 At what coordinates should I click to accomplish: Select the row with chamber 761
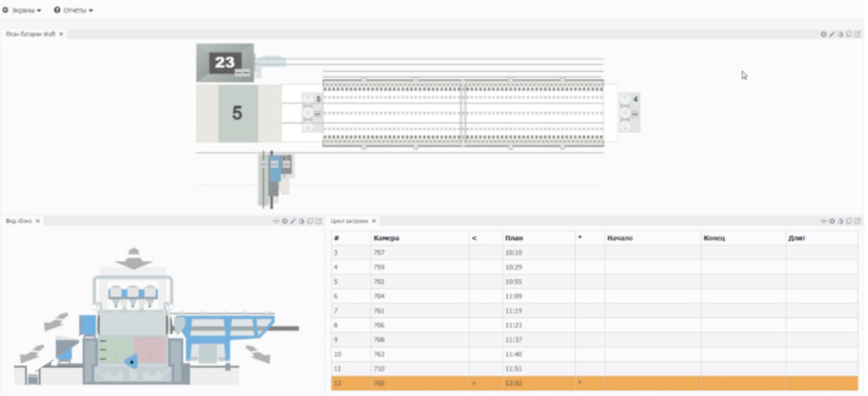coord(594,310)
